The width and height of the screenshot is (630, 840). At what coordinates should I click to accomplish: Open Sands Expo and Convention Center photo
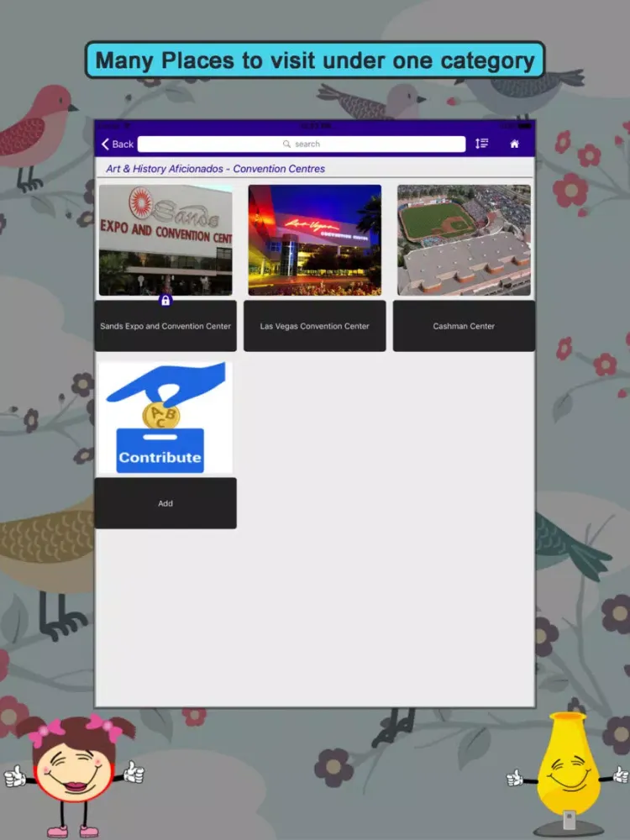coord(165,240)
